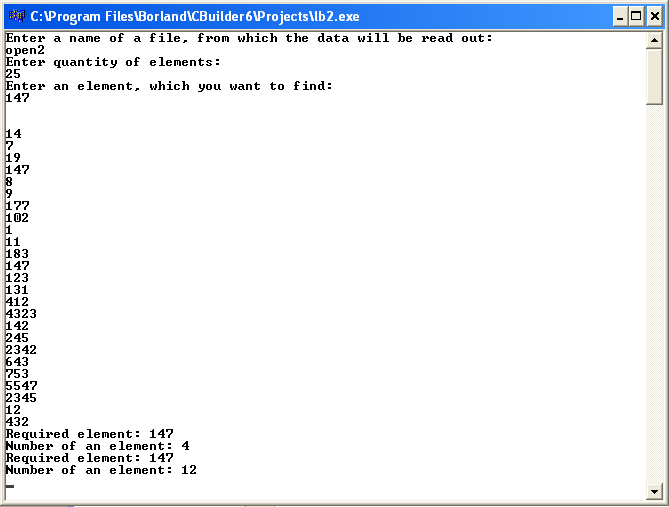Image resolution: width=669 pixels, height=507 pixels.
Task: Click the entered quantity value 25
Action: 13,74
